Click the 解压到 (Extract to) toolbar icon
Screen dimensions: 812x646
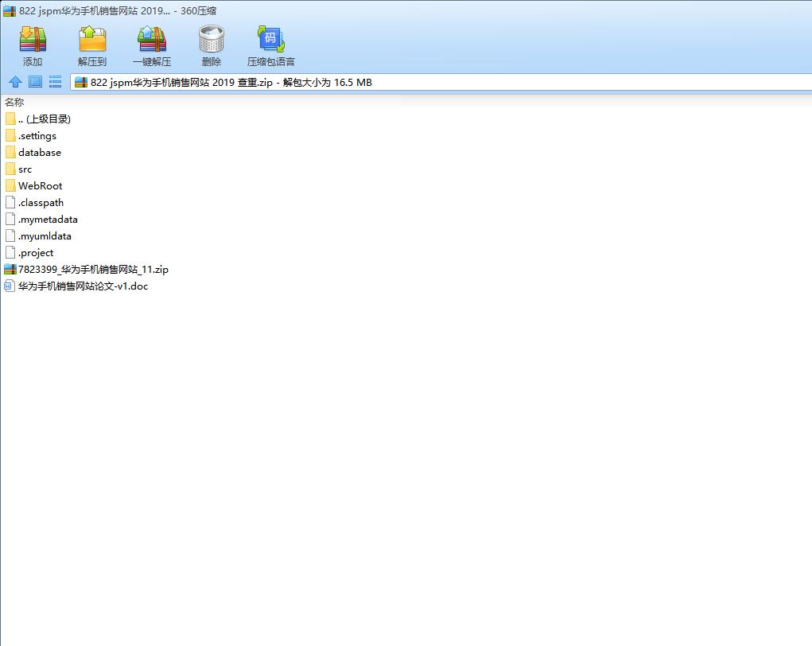(x=92, y=39)
